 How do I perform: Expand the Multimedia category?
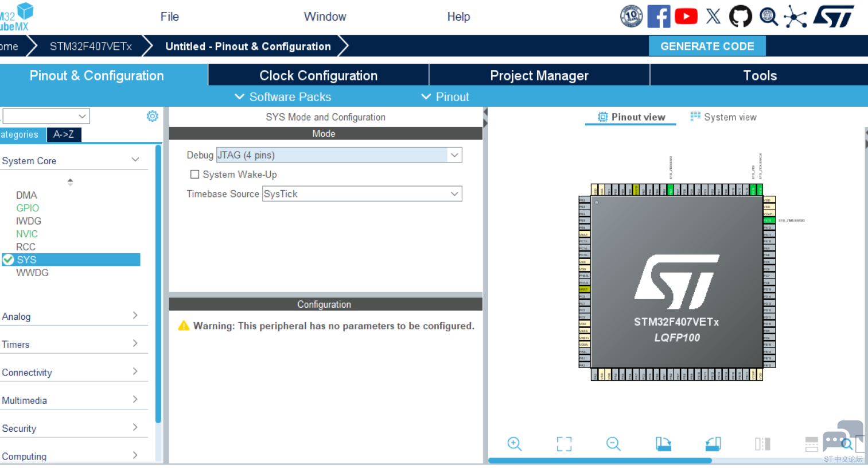[x=135, y=399]
